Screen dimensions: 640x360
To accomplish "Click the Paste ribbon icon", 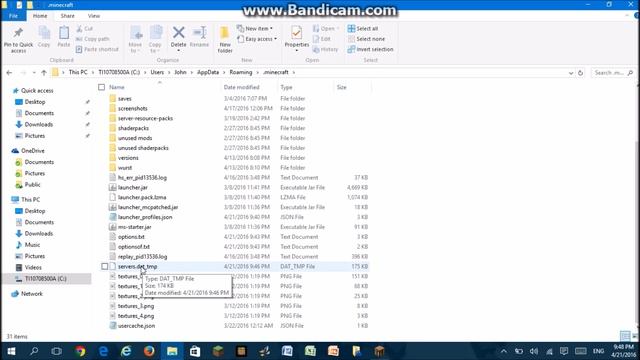I will point(64,33).
